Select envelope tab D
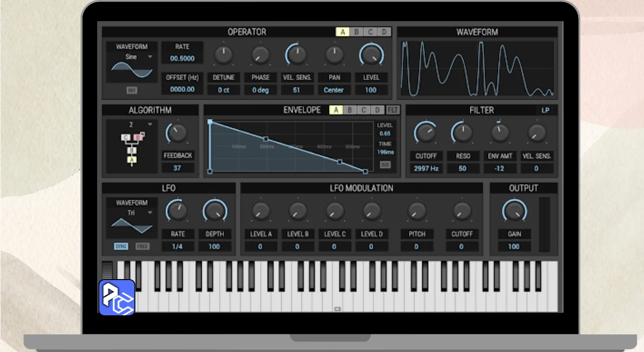The image size is (644, 352). tap(377, 110)
